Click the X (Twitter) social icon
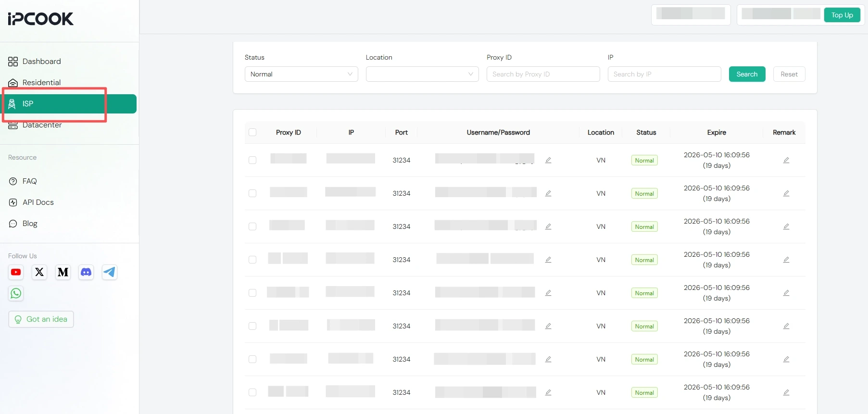868x414 pixels. point(39,272)
